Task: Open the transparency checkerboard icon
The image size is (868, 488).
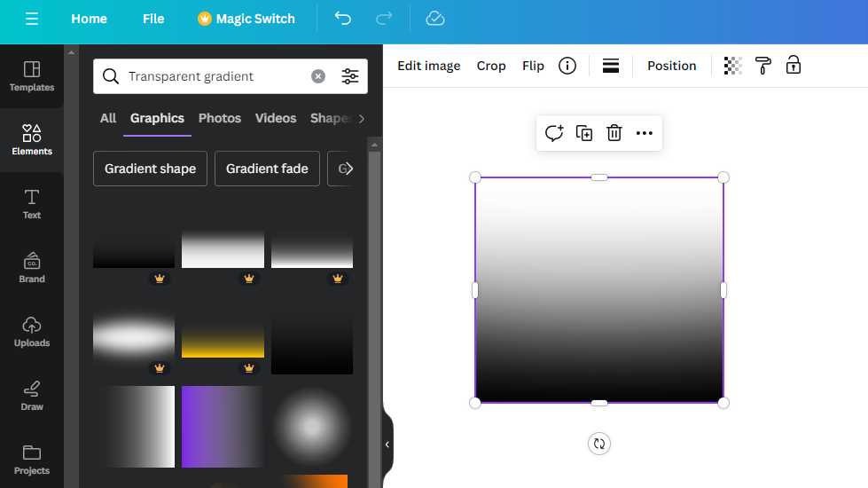Action: 733,66
